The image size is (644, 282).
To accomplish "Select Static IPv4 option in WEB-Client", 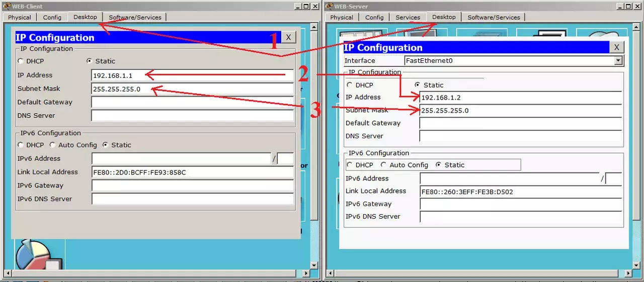I will point(90,61).
